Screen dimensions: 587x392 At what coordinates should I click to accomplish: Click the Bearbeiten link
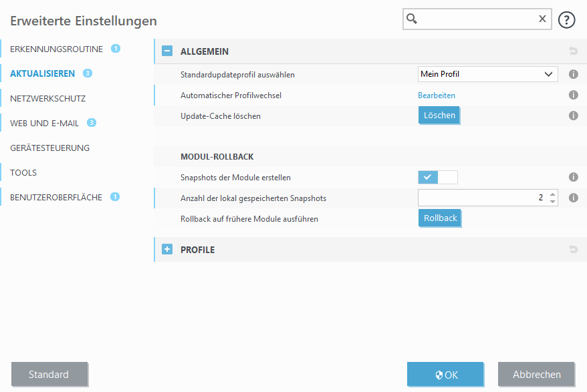click(x=437, y=95)
